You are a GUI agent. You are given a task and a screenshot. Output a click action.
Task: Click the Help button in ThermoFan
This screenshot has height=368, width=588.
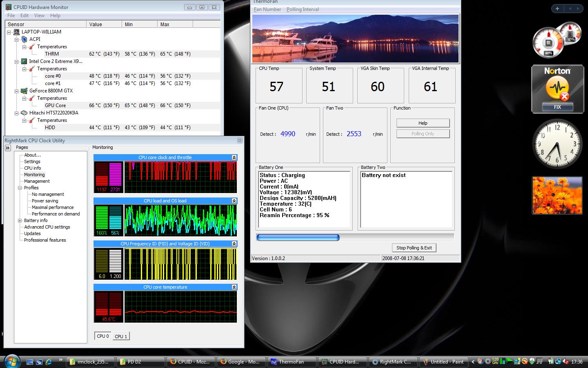click(423, 123)
